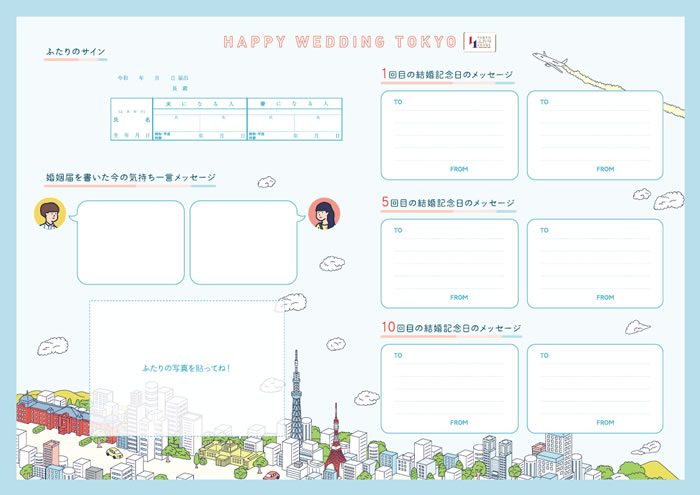Click the 婚姻届を書いた今の気持ち heading
Screen dimensions: 700x495
[130, 178]
